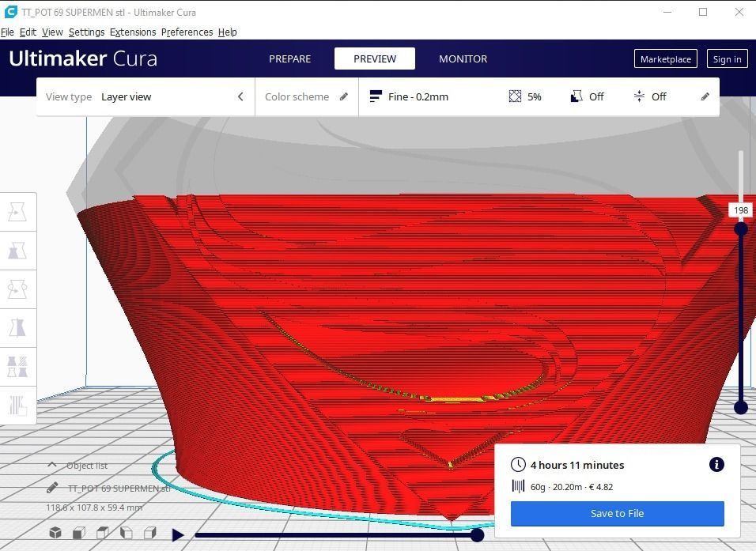
Task: Click lower layer slider handle
Action: [x=741, y=407]
